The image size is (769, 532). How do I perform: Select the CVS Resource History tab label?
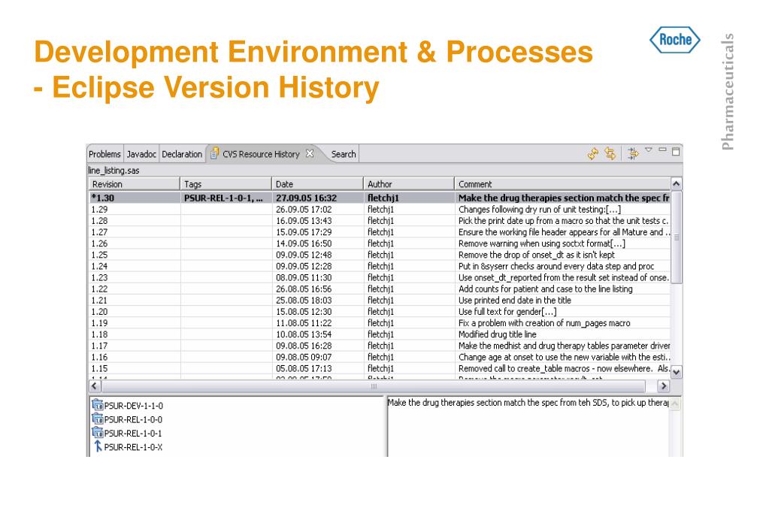coord(261,154)
